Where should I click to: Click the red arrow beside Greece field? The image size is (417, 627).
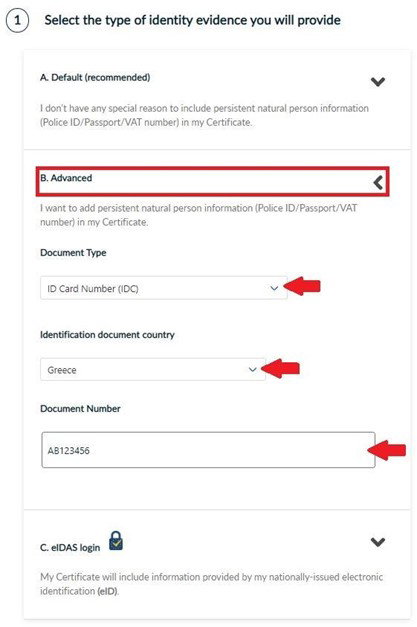click(280, 368)
